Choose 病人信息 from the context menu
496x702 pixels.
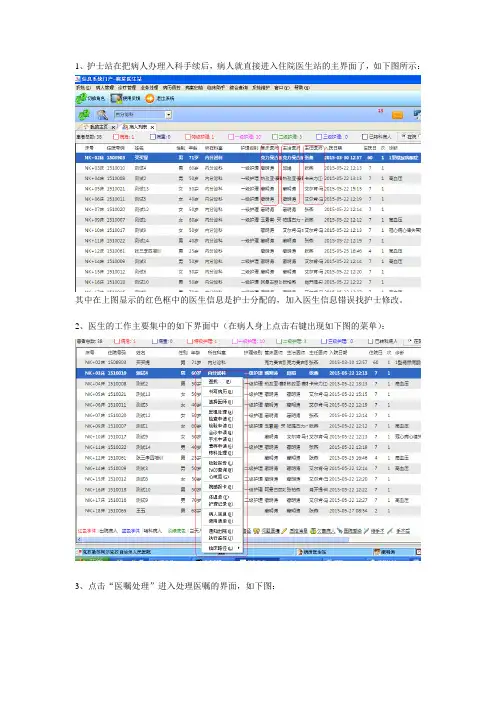[x=221, y=514]
